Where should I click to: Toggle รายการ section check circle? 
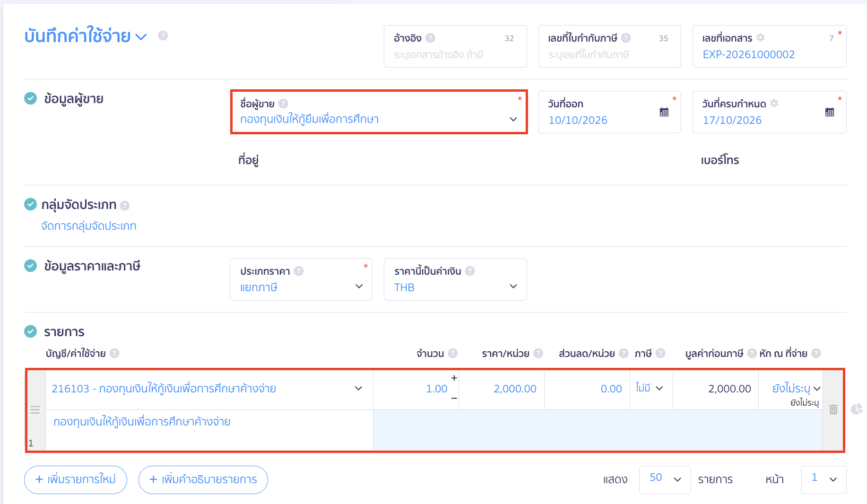point(30,331)
